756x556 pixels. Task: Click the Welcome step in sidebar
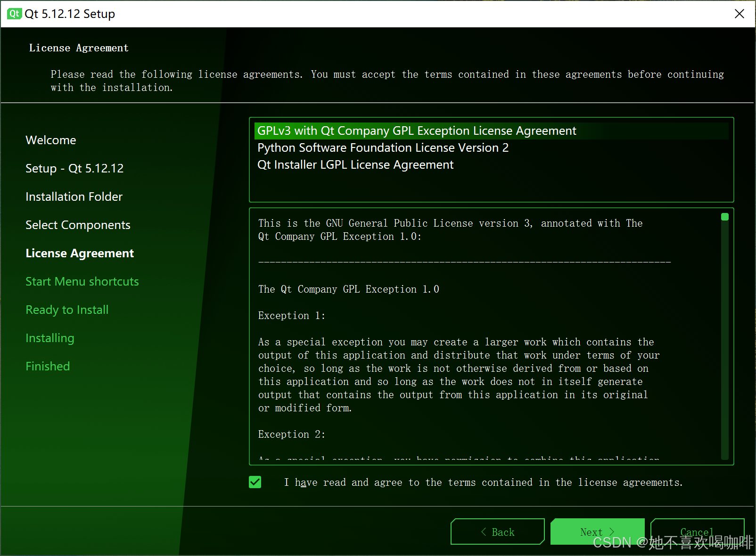(51, 140)
